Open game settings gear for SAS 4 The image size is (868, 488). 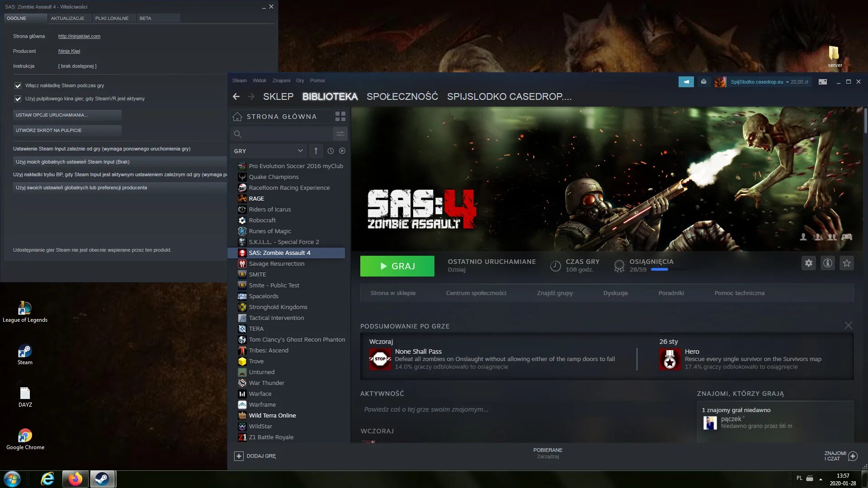coord(809,263)
